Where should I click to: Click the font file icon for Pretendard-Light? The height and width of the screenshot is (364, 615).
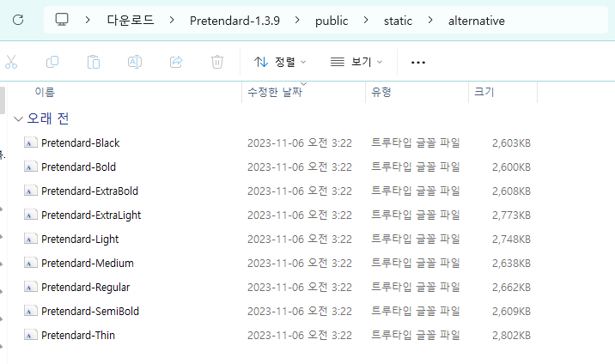coord(31,239)
